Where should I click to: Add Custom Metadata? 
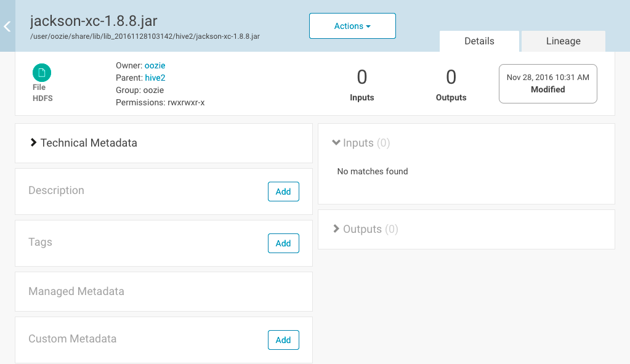point(283,341)
